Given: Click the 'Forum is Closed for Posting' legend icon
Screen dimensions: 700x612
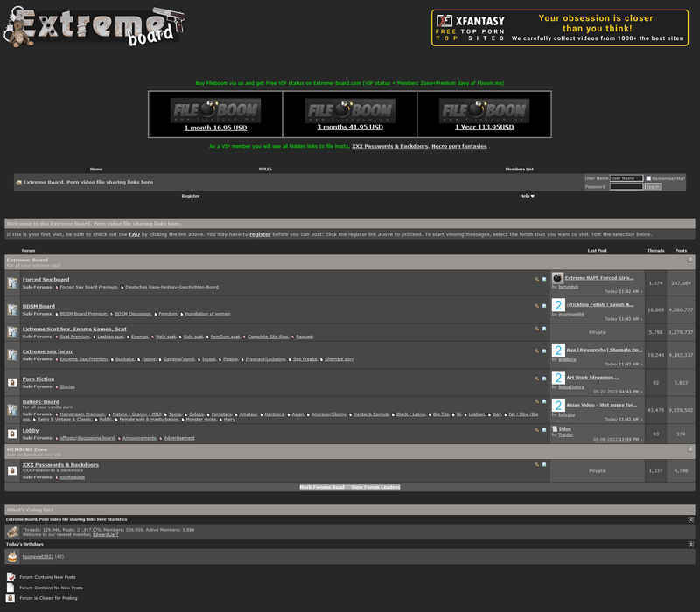Looking at the screenshot, I should click(x=10, y=598).
